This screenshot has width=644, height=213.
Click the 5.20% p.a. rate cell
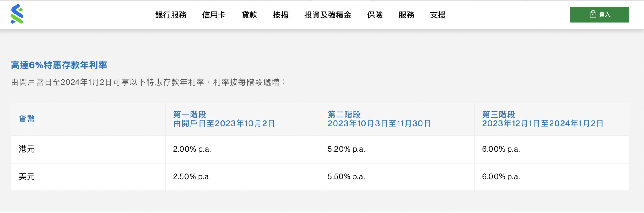346,149
